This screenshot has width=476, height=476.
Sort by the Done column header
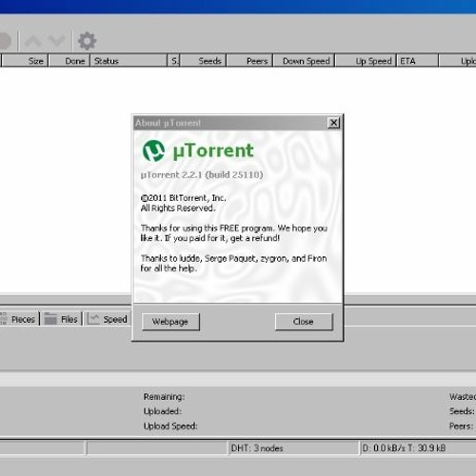[69, 61]
